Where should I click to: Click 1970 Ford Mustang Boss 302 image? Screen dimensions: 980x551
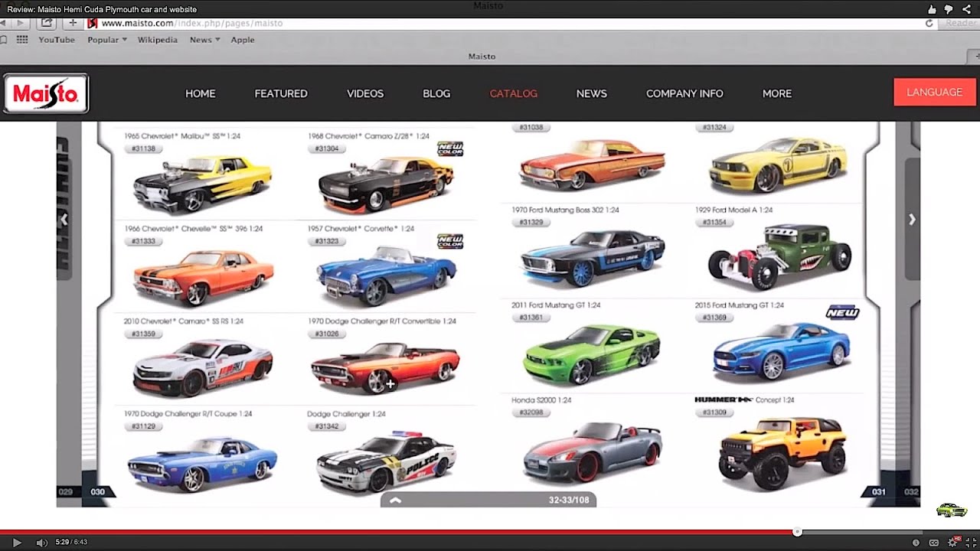point(593,258)
